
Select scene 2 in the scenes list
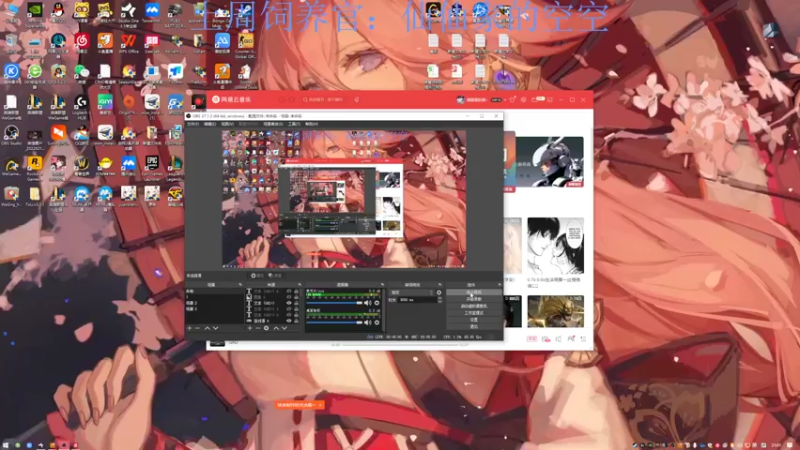point(214,303)
